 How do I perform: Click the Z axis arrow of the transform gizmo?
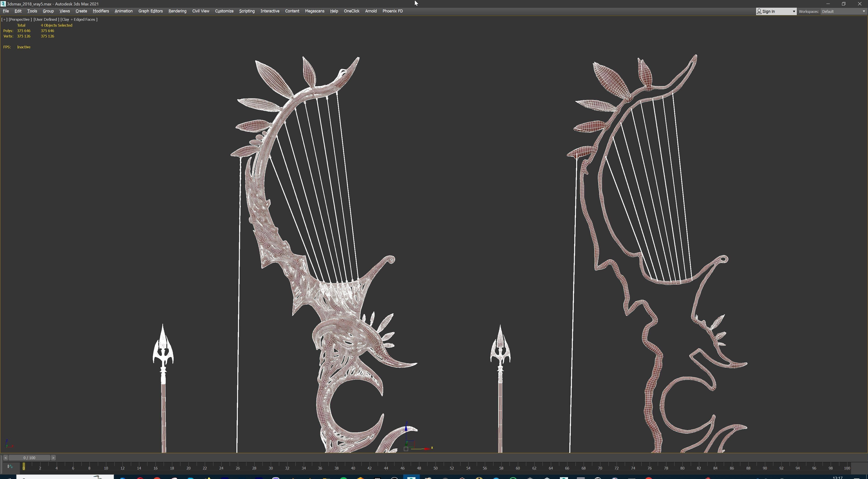406,428
